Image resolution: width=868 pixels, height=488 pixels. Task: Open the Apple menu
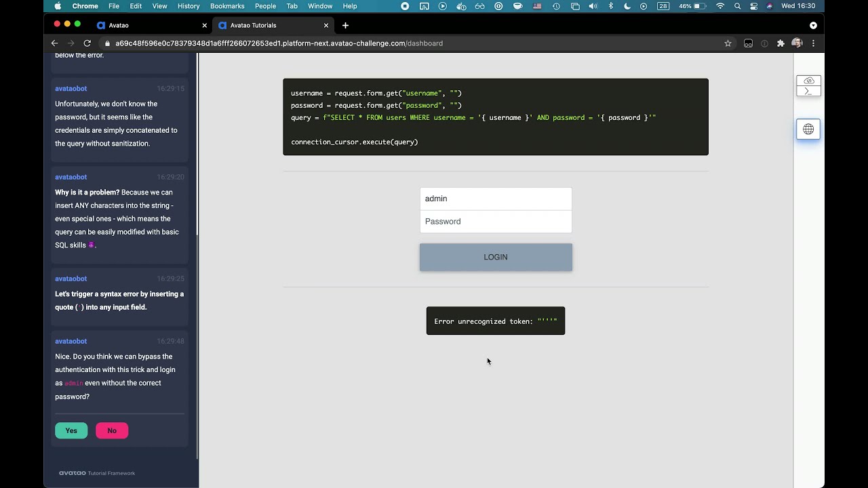(x=58, y=6)
